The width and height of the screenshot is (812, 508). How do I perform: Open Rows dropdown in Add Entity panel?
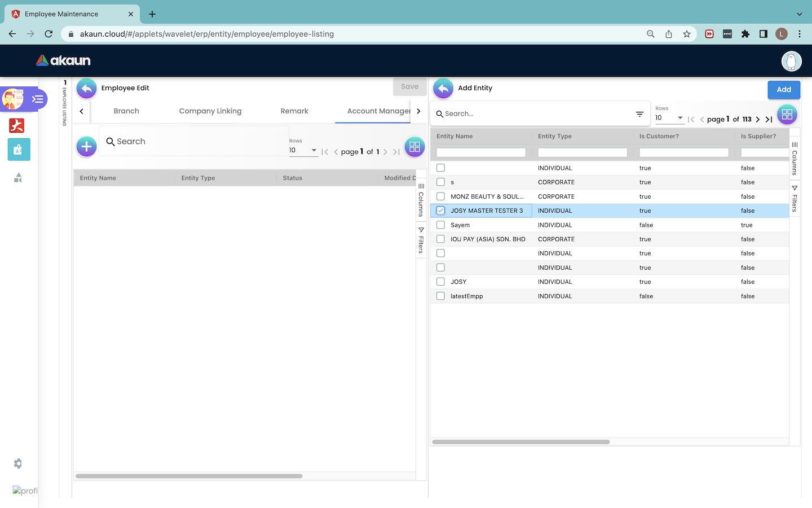[669, 118]
